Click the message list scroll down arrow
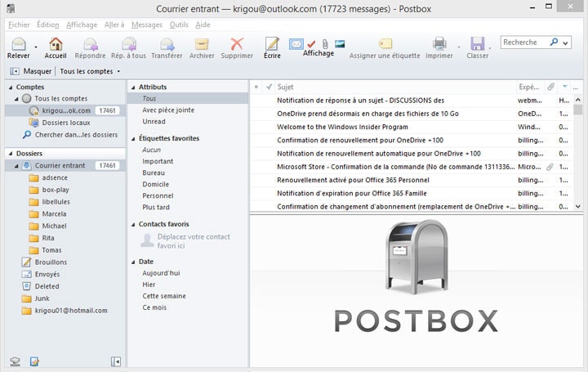Screen dimensions: 588x372 click(578, 206)
